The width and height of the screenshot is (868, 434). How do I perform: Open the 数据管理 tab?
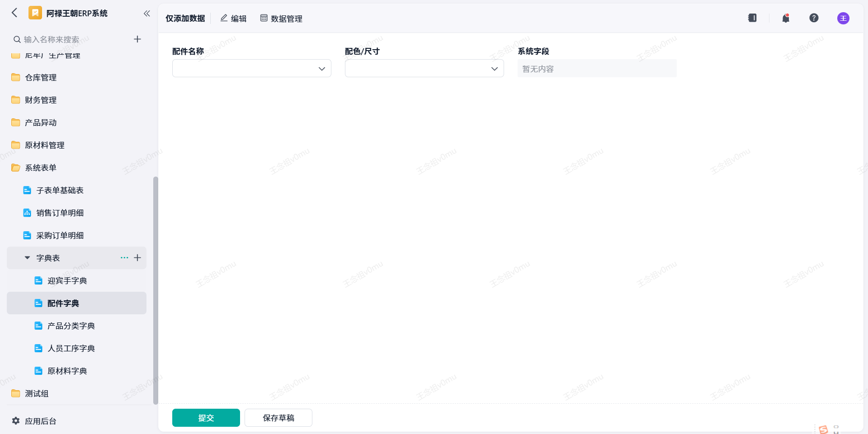pyautogui.click(x=281, y=19)
